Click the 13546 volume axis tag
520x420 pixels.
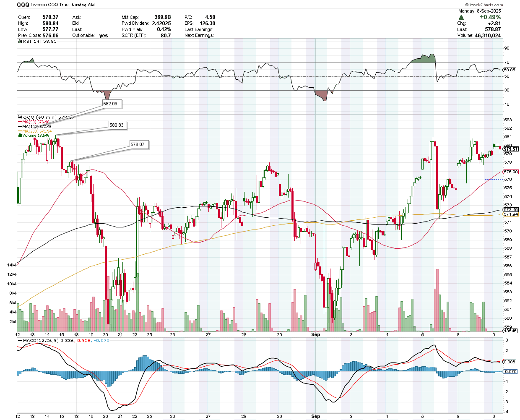tap(510, 331)
